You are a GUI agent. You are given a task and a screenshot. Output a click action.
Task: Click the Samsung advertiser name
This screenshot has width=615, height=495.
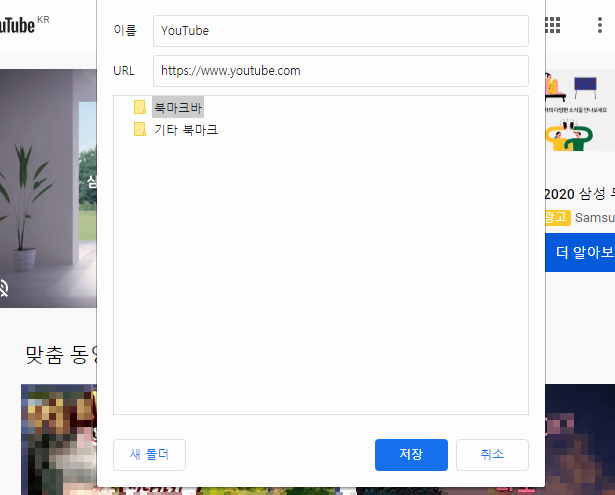(x=595, y=217)
